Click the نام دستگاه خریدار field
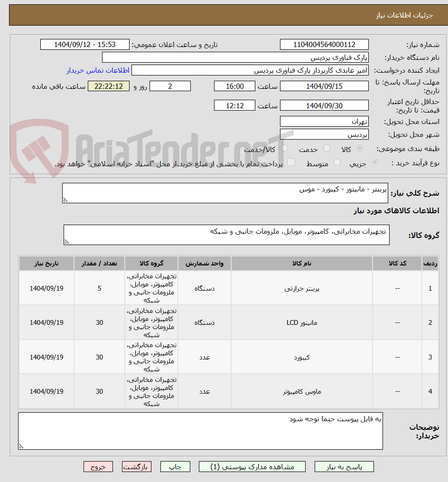 point(235,57)
